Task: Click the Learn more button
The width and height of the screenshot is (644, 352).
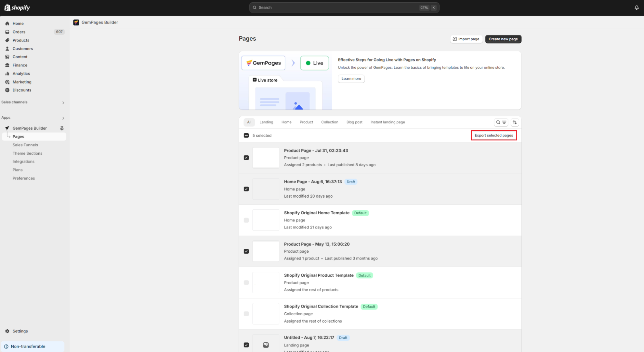Action: click(351, 79)
